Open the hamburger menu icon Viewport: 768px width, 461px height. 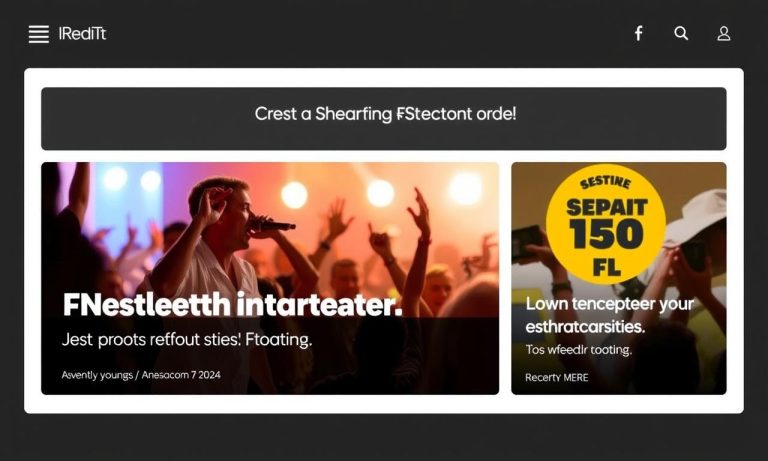[39, 34]
